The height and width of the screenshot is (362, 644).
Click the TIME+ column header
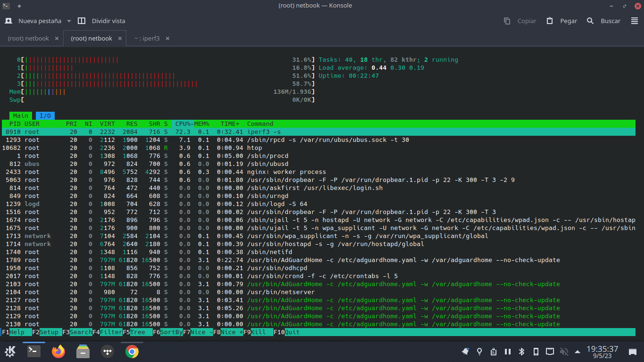click(x=230, y=123)
